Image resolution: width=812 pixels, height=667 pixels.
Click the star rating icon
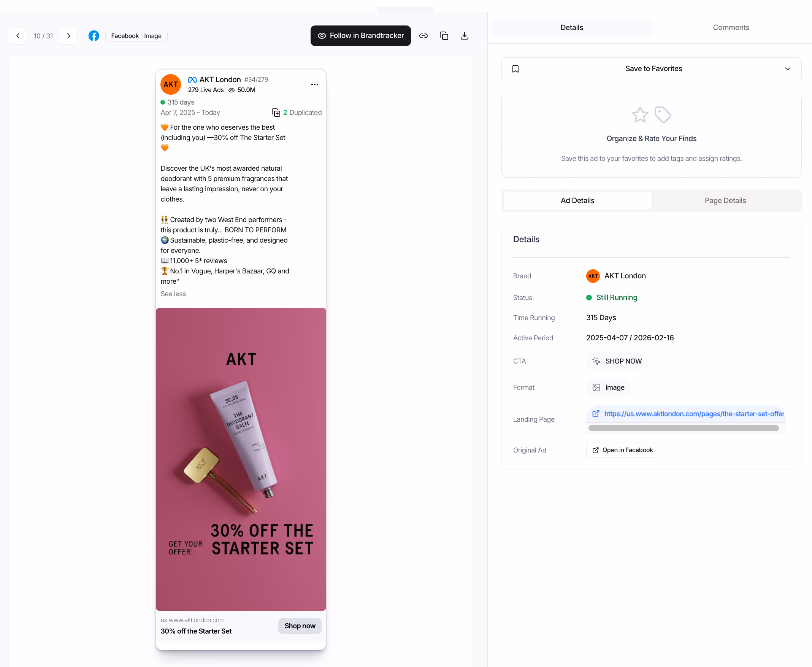point(640,115)
